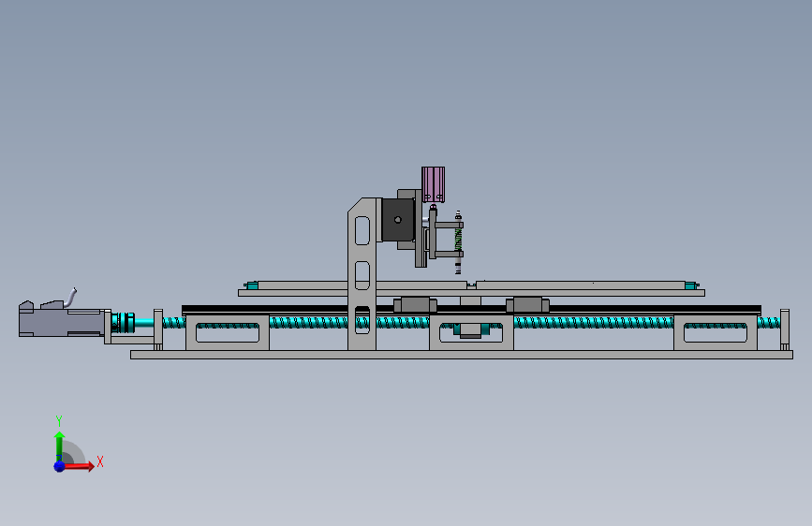Select the black linear guide rail

[x=471, y=310]
